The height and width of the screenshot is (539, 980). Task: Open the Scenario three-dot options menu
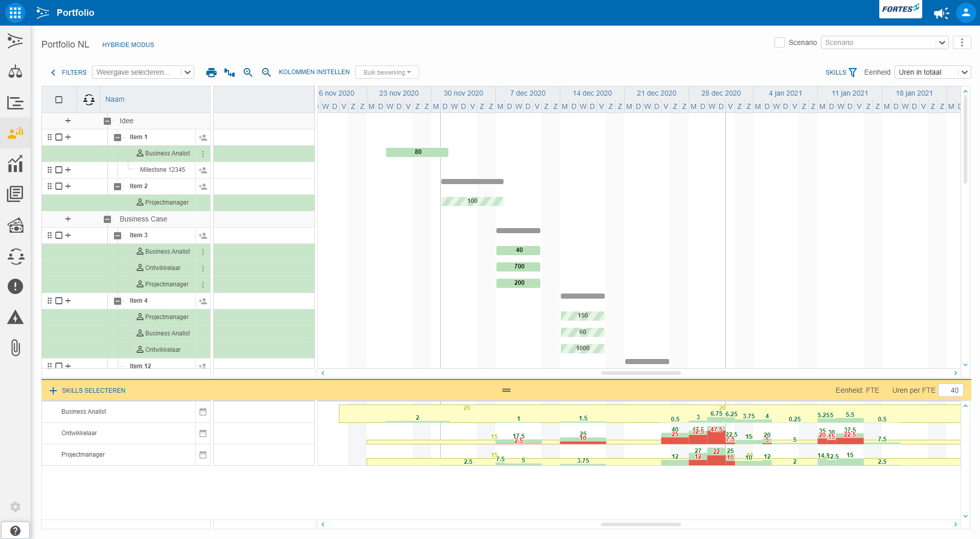pyautogui.click(x=962, y=42)
